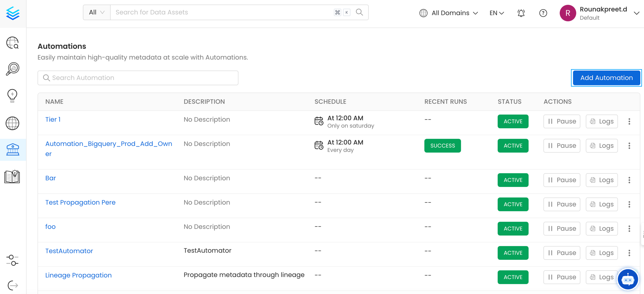Click the logout arrow sidebar icon

12,285
